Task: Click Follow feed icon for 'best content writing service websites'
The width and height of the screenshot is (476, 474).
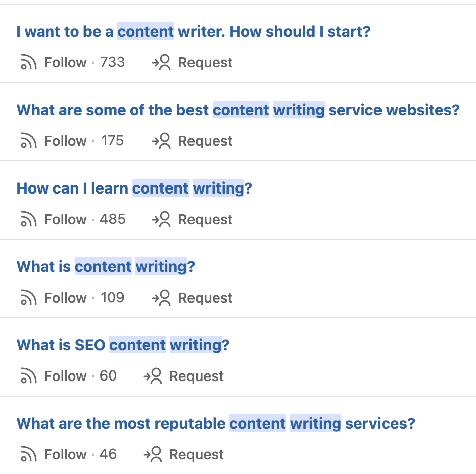Action: pyautogui.click(x=28, y=141)
